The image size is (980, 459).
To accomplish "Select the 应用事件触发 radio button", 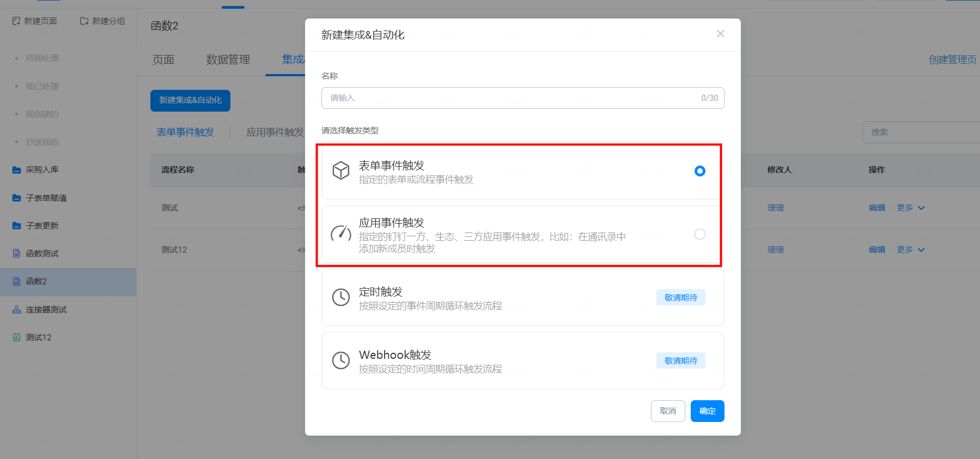I will pyautogui.click(x=700, y=234).
